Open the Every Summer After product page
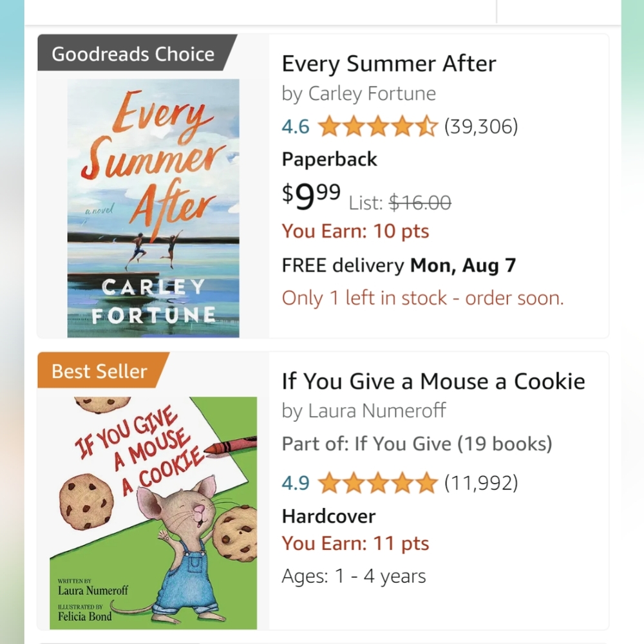Viewport: 644px width, 644px height. coord(388,63)
